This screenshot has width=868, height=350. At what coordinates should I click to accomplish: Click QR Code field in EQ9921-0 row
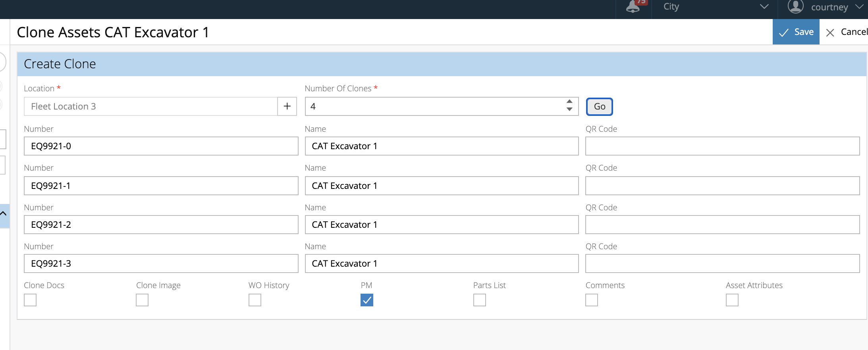pos(722,146)
